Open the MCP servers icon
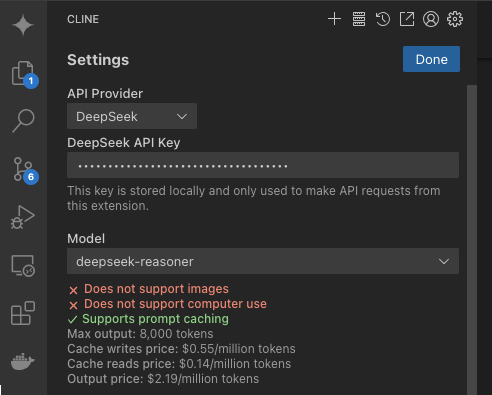 (x=359, y=19)
